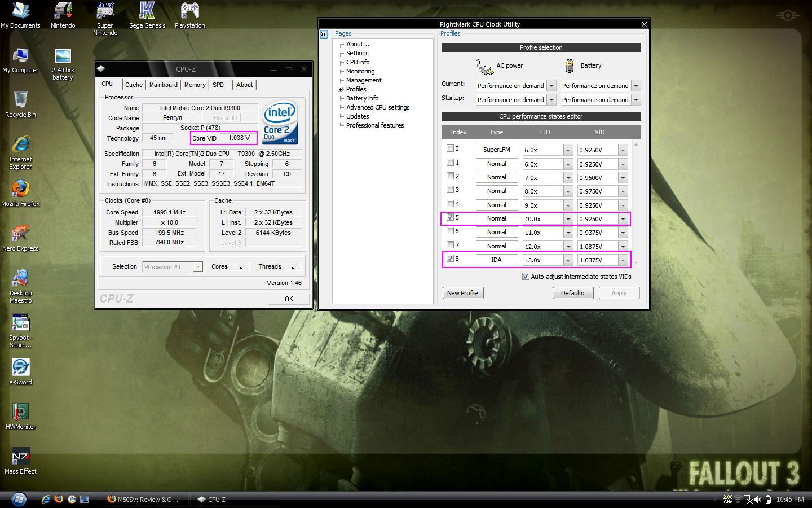Switch to the SPD tab in CPU-Z

pos(218,85)
